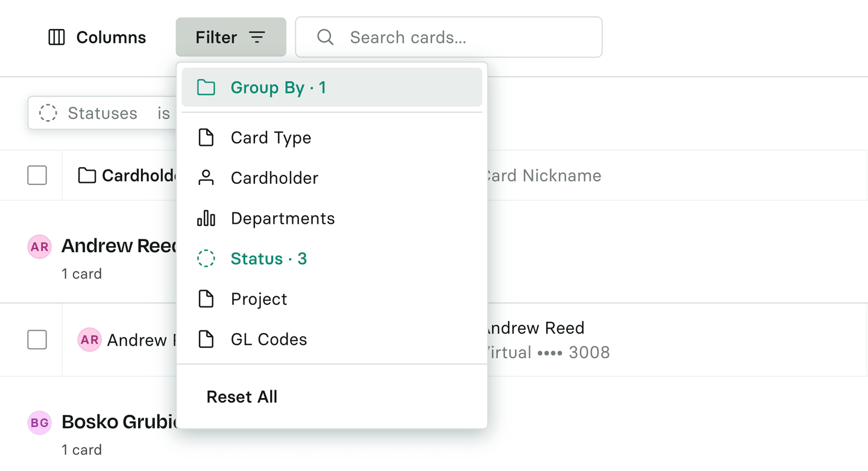The width and height of the screenshot is (868, 471).
Task: Click the Columns layout icon
Action: [57, 37]
